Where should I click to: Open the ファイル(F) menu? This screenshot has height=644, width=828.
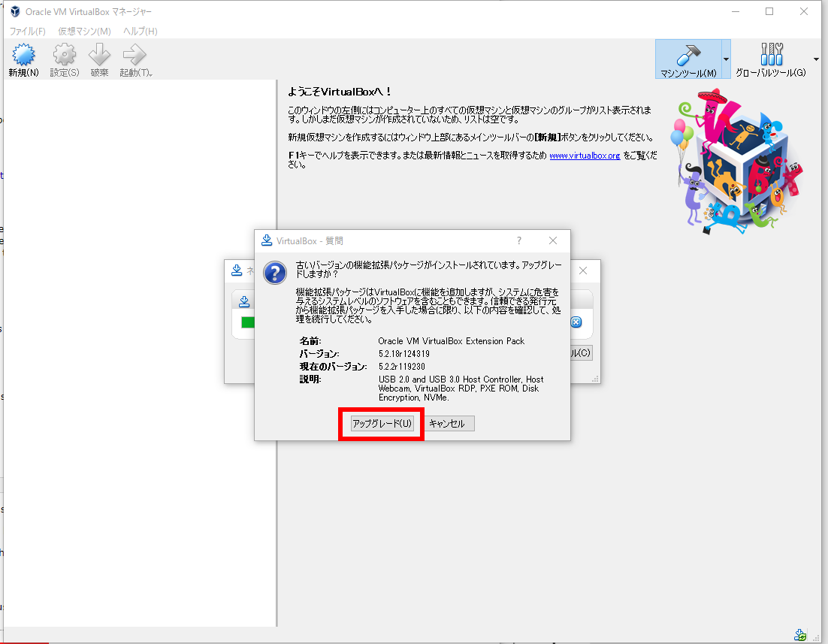coord(28,31)
